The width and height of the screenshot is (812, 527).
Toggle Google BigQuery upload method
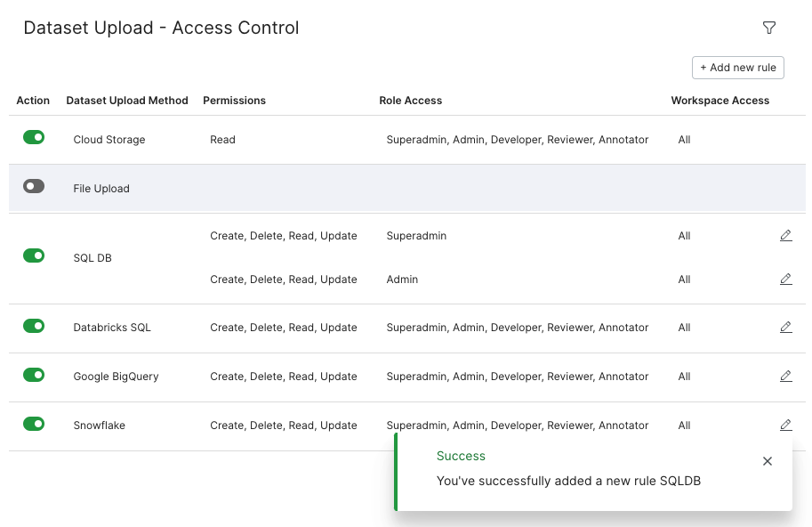click(34, 375)
